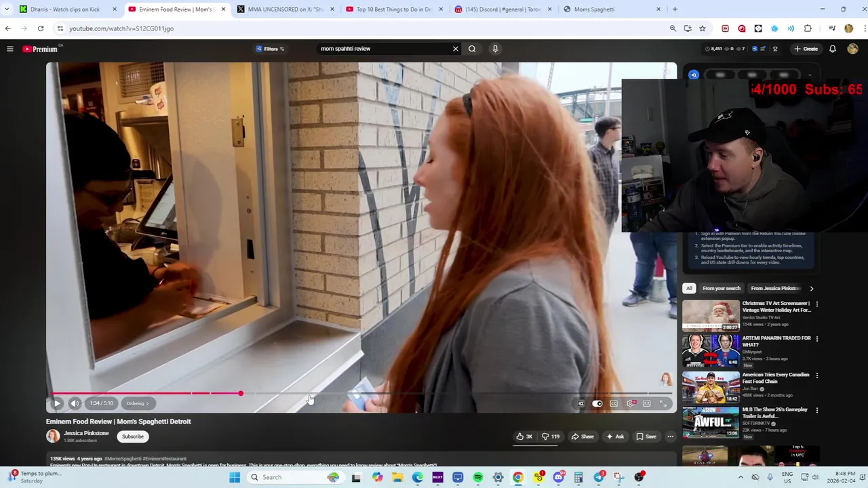
Task: Open options for Artemi Panarin video
Action: [816, 339]
